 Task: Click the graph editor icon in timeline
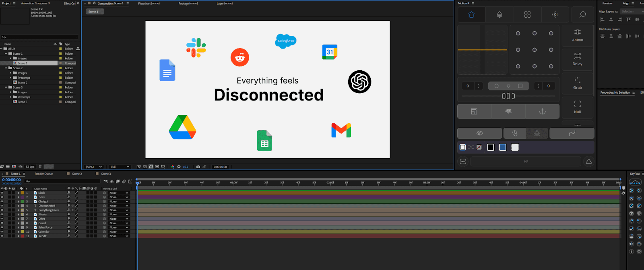130,182
